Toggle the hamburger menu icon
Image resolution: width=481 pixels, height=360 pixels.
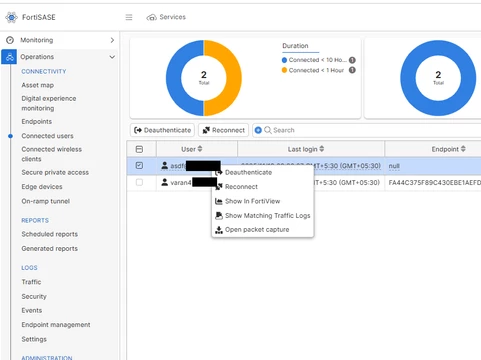[129, 17]
